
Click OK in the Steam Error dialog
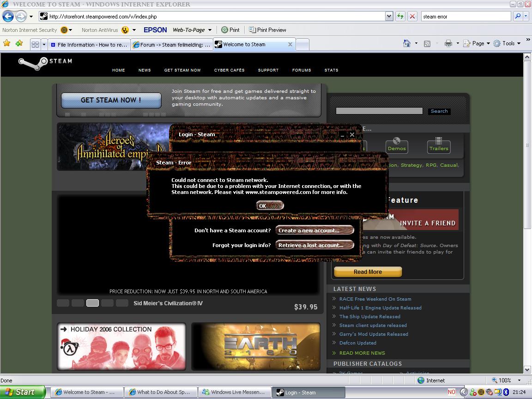[x=270, y=206]
